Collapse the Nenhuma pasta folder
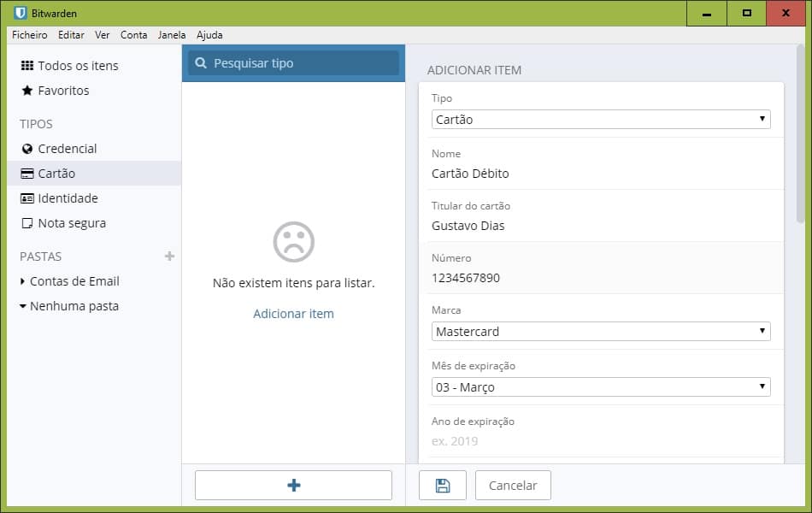This screenshot has height=513, width=812. (x=74, y=306)
